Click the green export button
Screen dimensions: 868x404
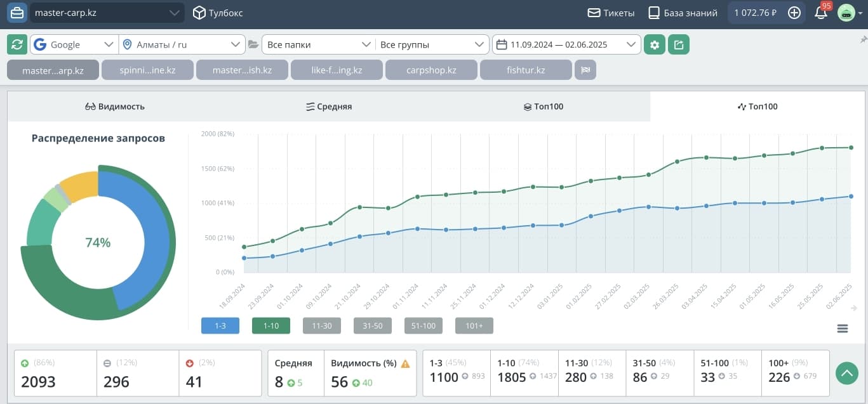click(x=679, y=44)
